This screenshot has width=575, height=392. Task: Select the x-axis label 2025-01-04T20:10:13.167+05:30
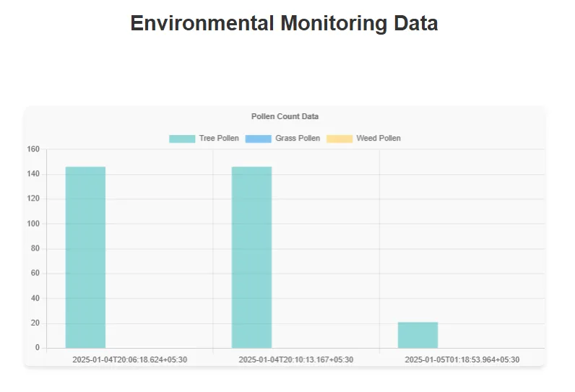296,360
